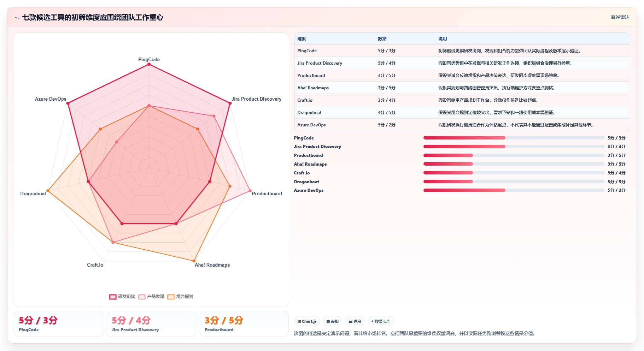644x351 pixels.
Task: Click the description 假设其侧重产品规划工作台
Action: coord(488,100)
